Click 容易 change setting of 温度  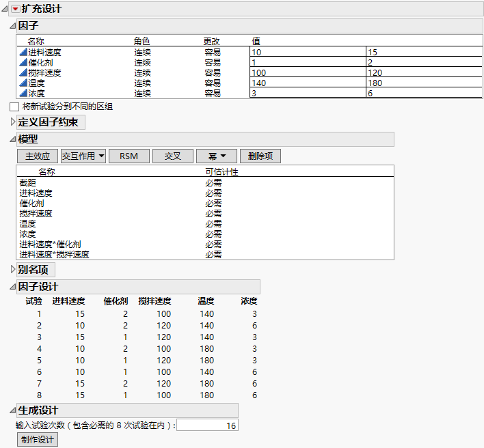[x=213, y=83]
